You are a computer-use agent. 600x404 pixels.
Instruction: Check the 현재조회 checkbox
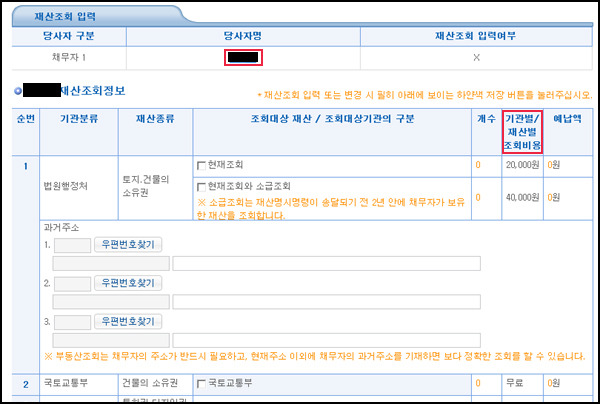click(x=201, y=166)
